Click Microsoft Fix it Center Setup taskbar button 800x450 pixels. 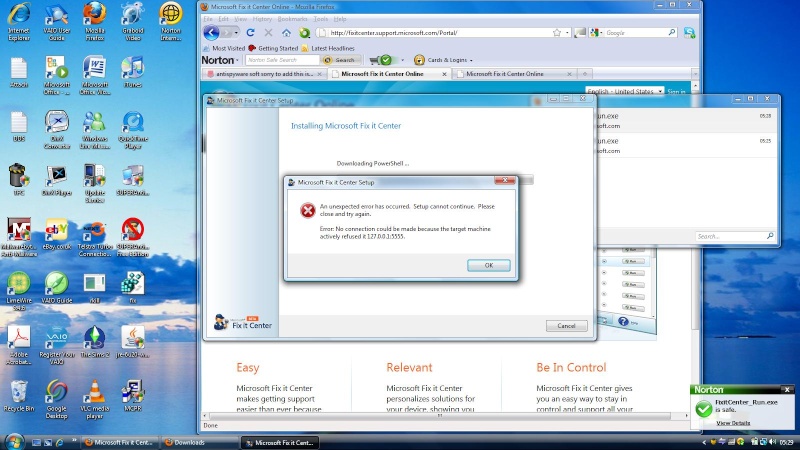[x=280, y=442]
